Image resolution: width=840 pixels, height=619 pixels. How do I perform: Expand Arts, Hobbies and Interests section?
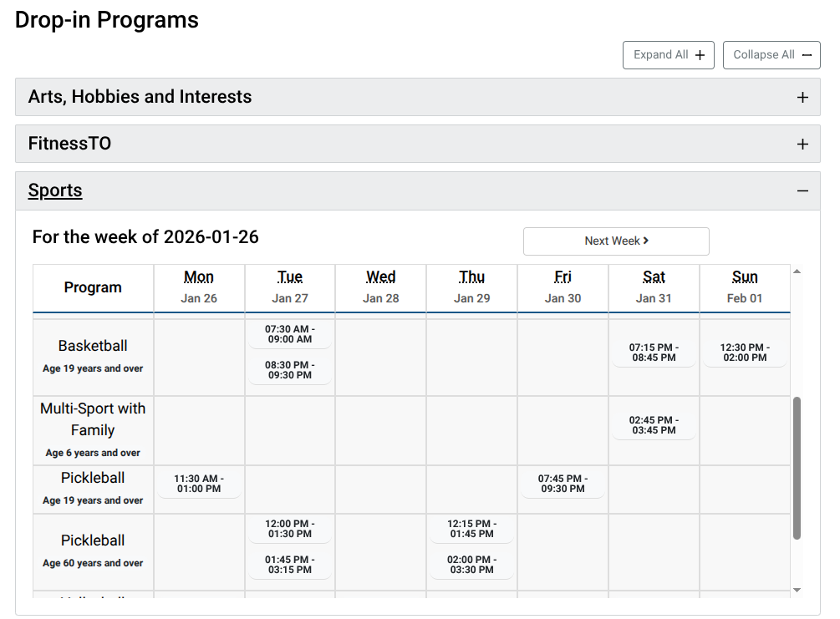[x=140, y=97]
